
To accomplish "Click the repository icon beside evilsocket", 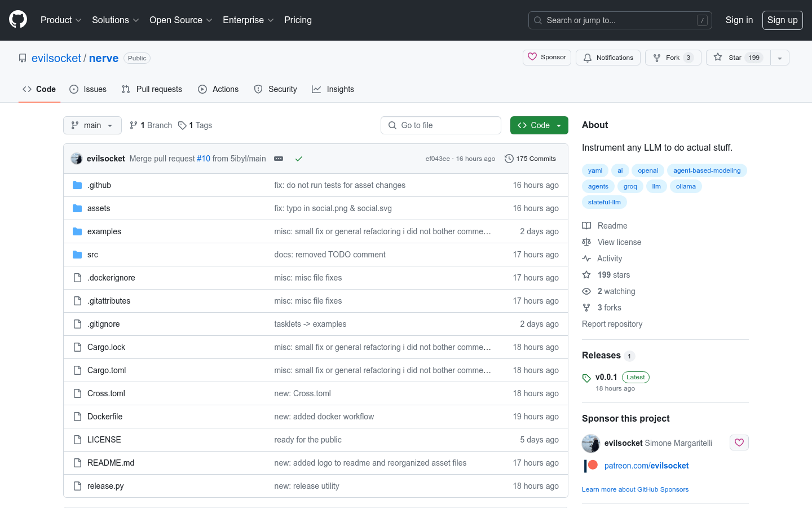I will tap(23, 58).
